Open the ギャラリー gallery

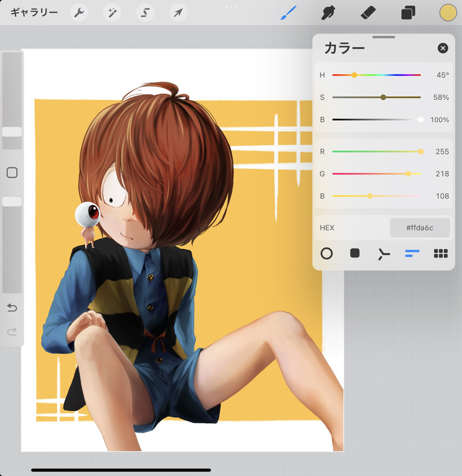pos(34,13)
